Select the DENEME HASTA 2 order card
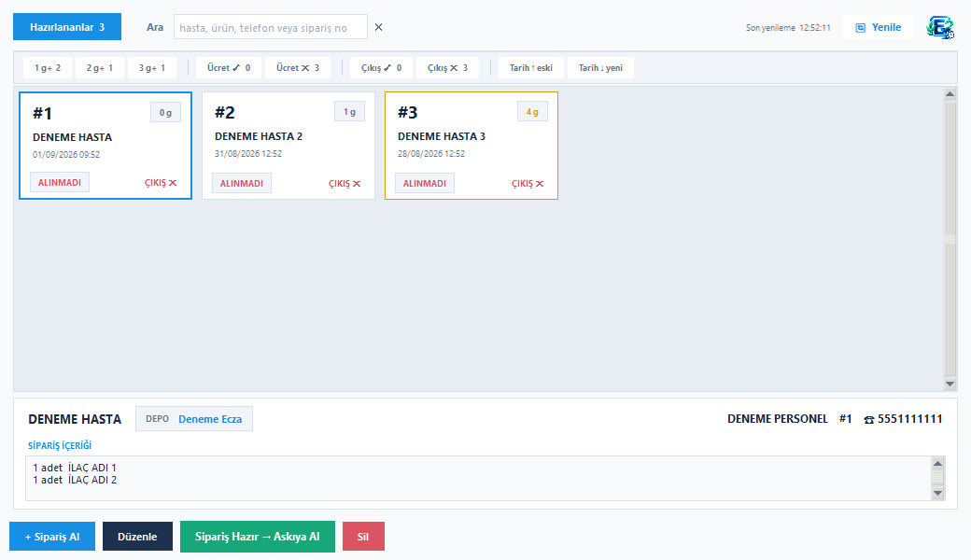 click(288, 146)
